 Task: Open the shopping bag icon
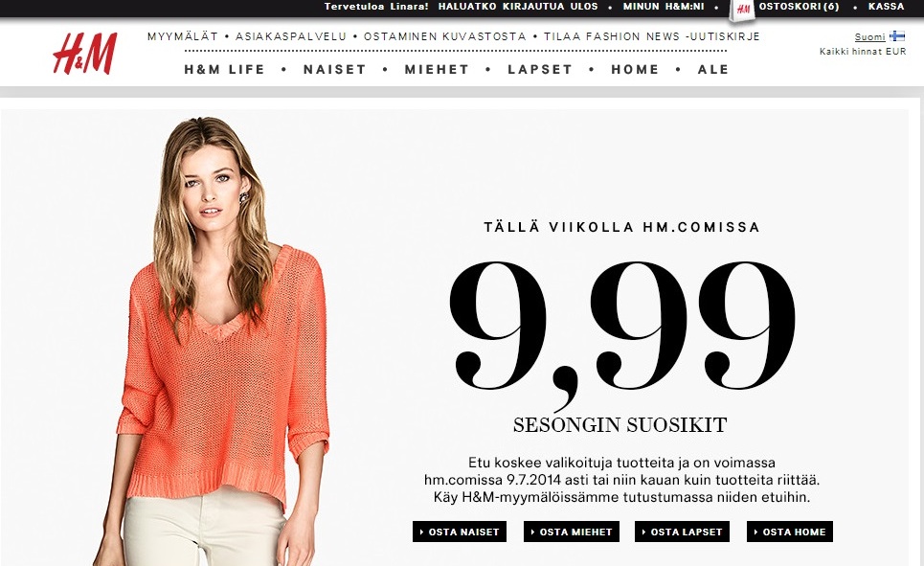tap(742, 11)
